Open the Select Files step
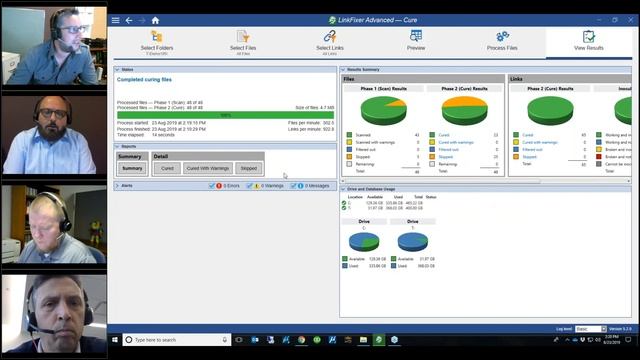The height and width of the screenshot is (360, 640). point(243,42)
